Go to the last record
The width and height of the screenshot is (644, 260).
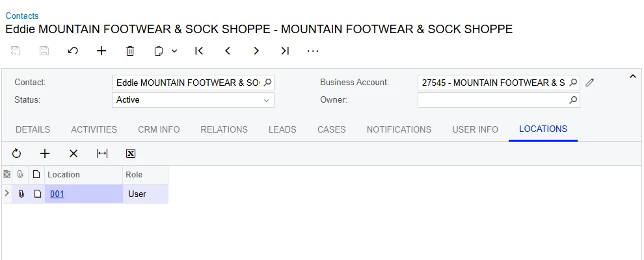(x=285, y=51)
